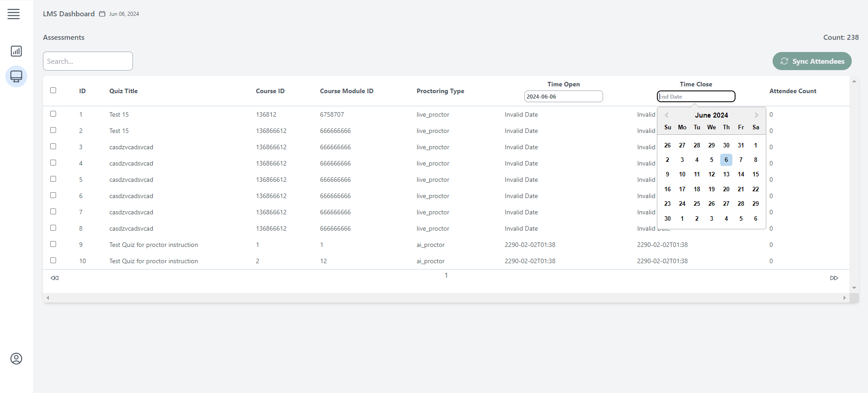Open the Time Open start date field
Viewport: 868px width, 393px height.
pyautogui.click(x=563, y=96)
